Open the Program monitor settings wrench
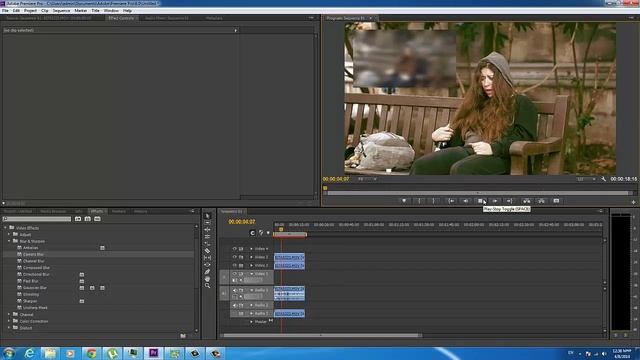 click(x=603, y=179)
